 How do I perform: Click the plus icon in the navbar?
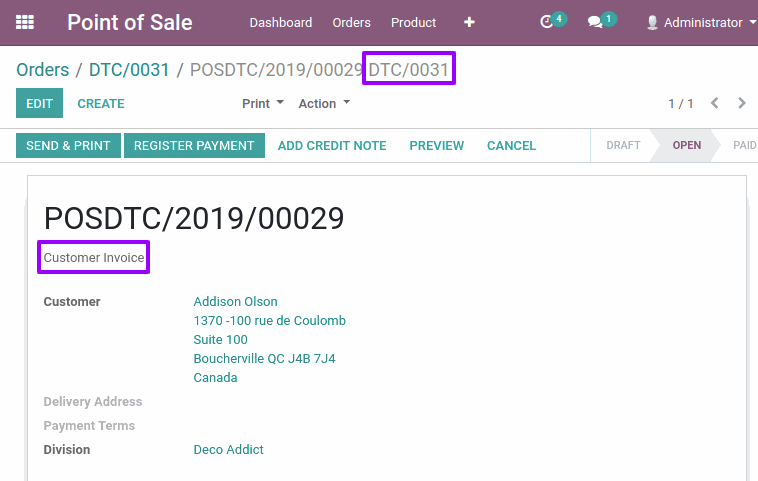tap(469, 22)
